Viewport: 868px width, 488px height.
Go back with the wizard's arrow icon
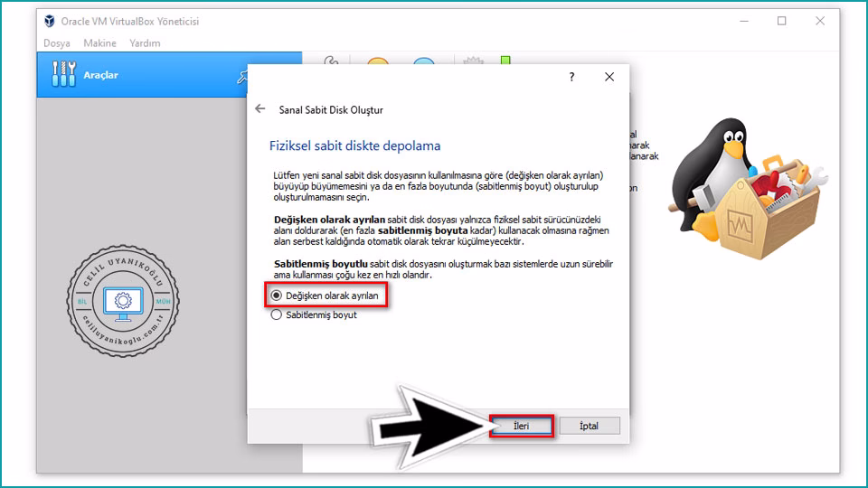click(260, 109)
